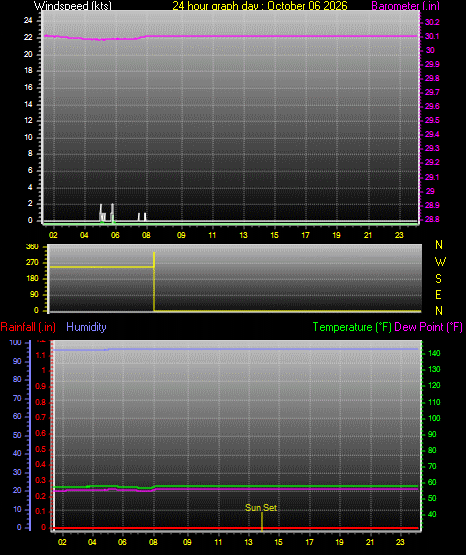Click the 24 hour graph day title
Screen dimensions: 466x555
pyautogui.click(x=260, y=5)
